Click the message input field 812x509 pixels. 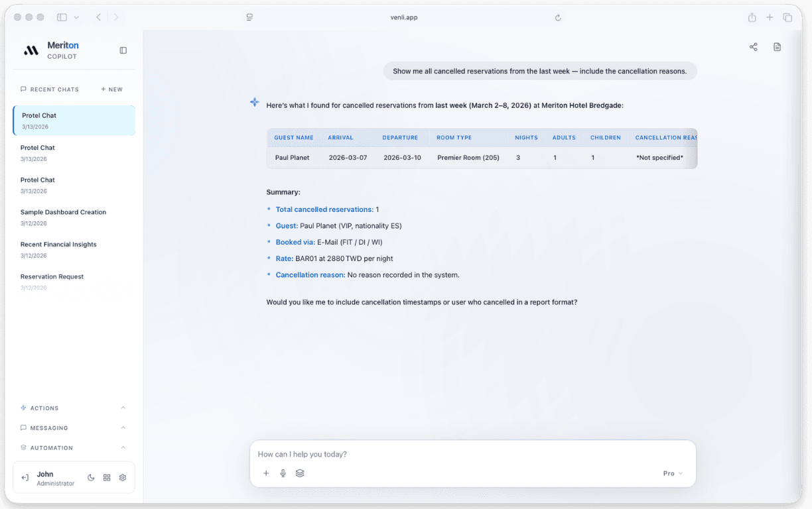(x=472, y=455)
